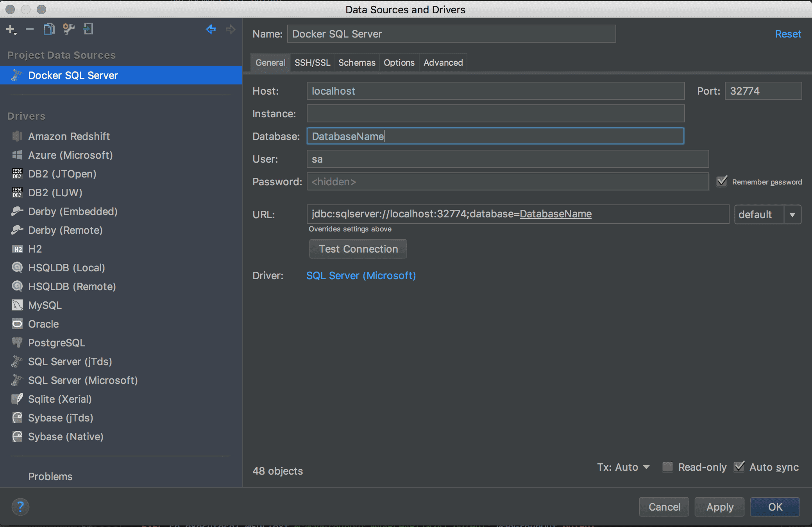This screenshot has width=812, height=527.
Task: Click the Oracle driver icon
Action: 17,324
